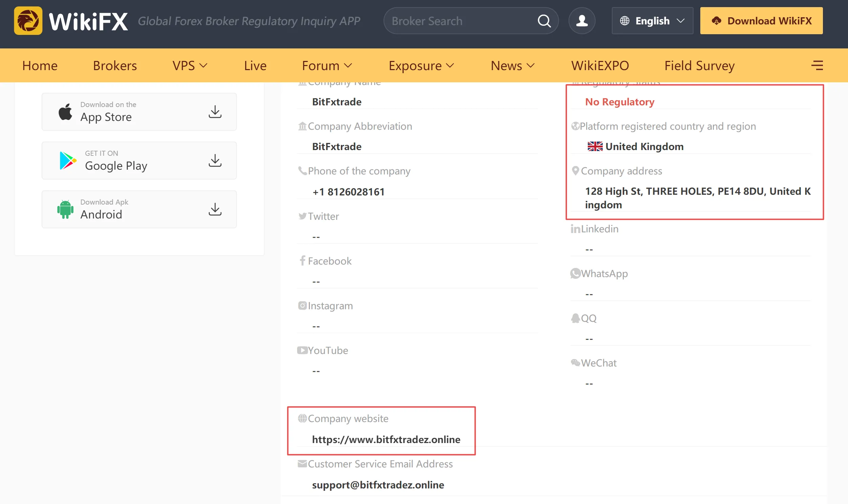Click the Apple logo on App Store card
The image size is (848, 504).
(x=65, y=112)
